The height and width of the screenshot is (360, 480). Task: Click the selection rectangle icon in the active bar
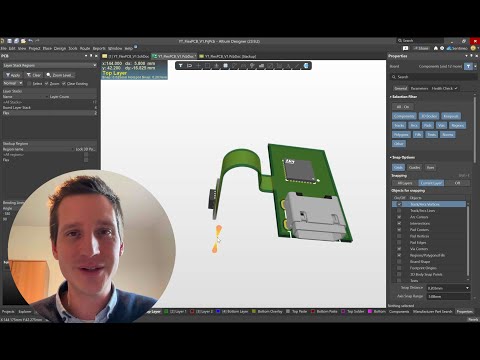coord(207,66)
